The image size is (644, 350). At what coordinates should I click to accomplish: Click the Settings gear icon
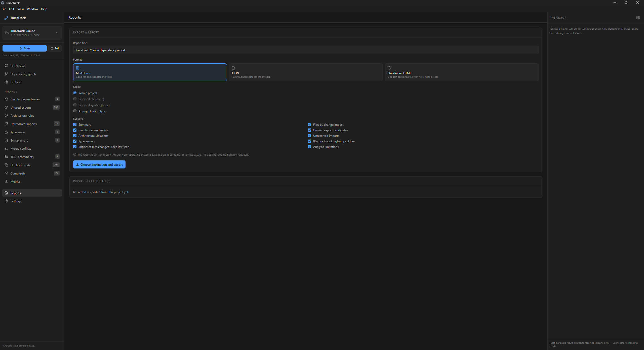point(6,201)
